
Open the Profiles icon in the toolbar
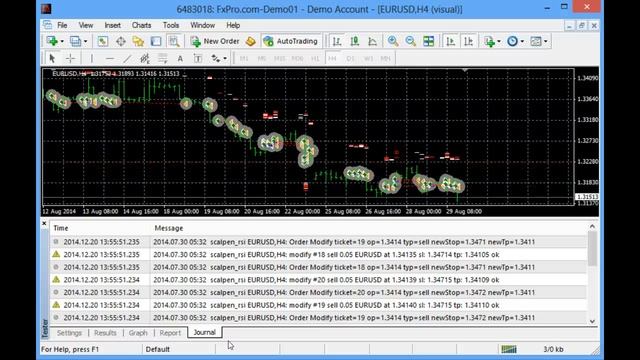click(x=76, y=41)
